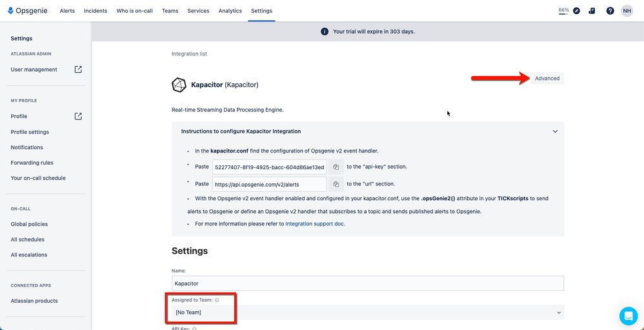Viewport: 644px width, 330px height.
Task: Click the integration Name input field
Action: pyautogui.click(x=368, y=283)
